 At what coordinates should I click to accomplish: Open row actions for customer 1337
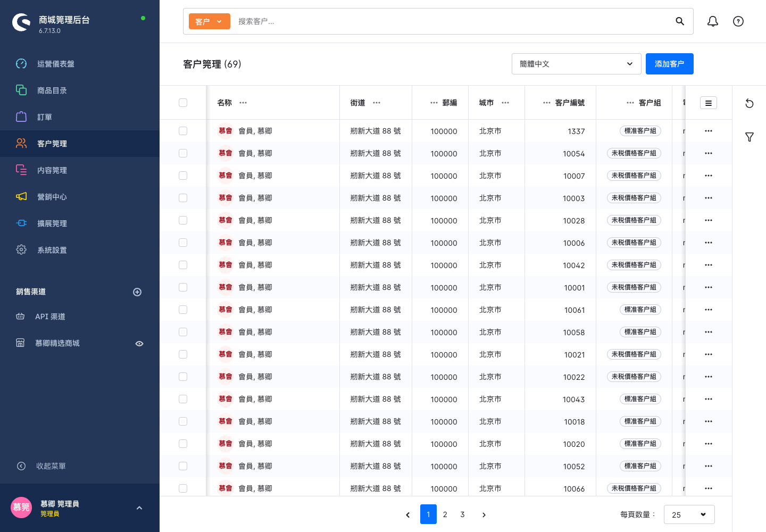[x=709, y=131]
